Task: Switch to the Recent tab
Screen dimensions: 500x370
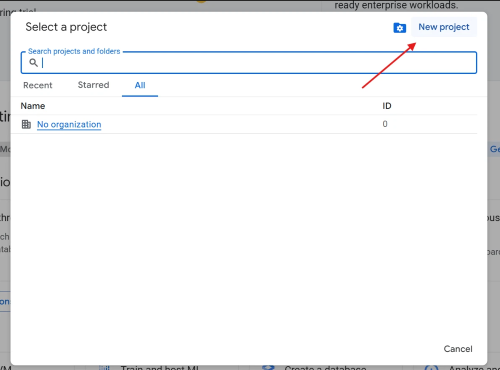Action: 38,85
